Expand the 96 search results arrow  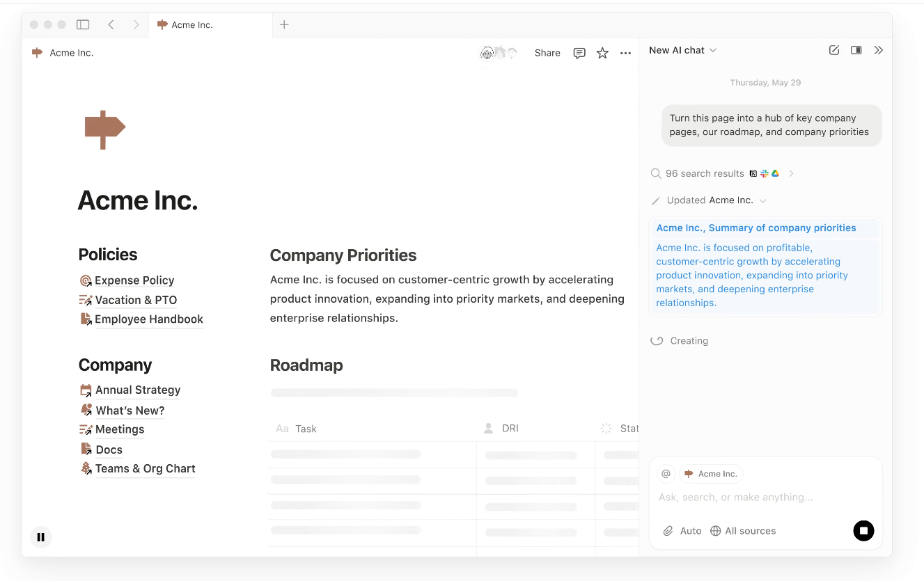791,174
